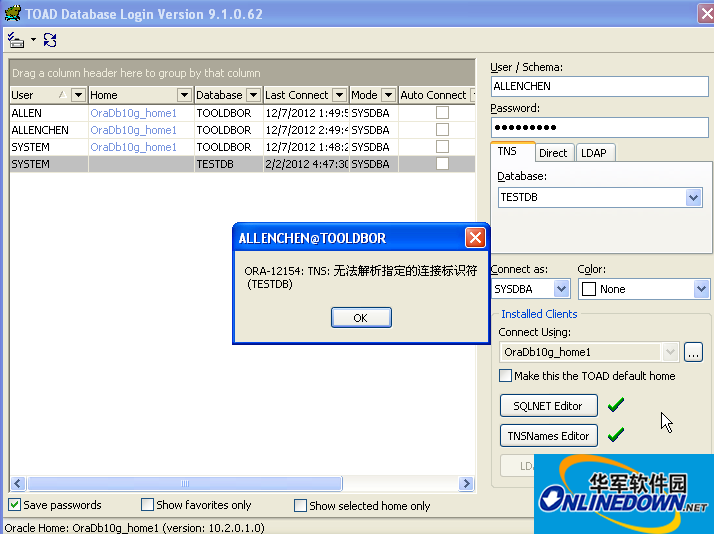
Task: Toggle Auto Connect for SYSTEM TOOLDBOR row
Action: (x=442, y=147)
